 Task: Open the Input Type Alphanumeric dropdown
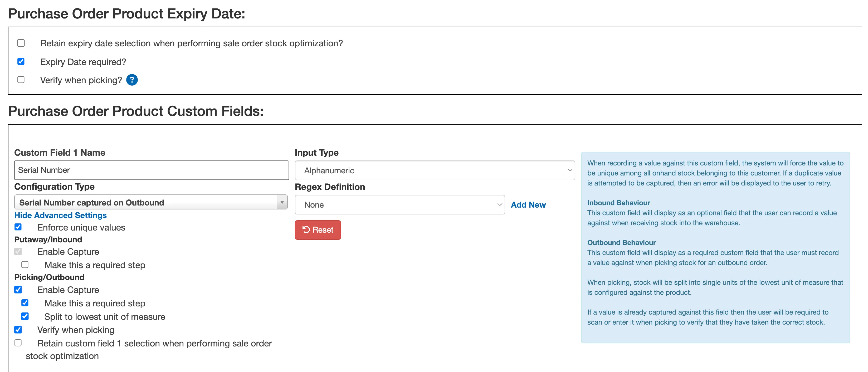(x=434, y=170)
